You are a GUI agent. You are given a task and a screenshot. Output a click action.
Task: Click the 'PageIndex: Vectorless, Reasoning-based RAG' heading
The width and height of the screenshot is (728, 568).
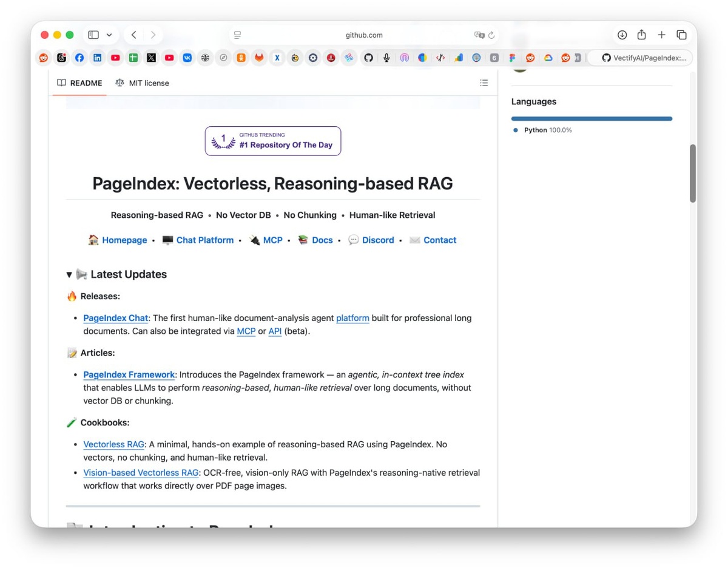pyautogui.click(x=272, y=183)
